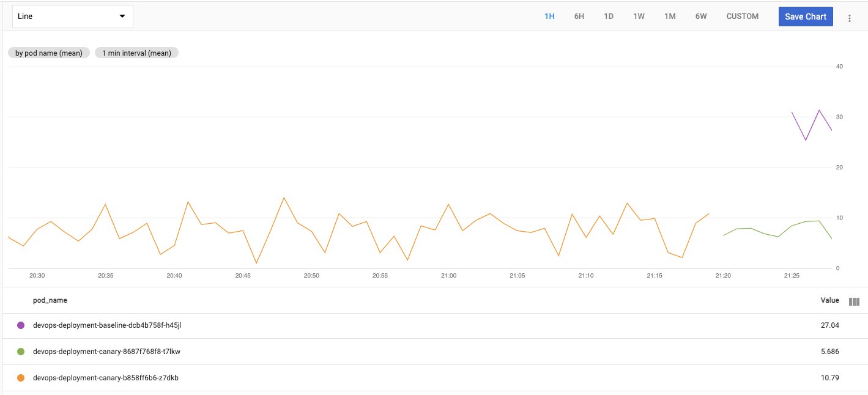Screen dimensions: 868x395
Task: Select the 1H time range
Action: 549,17
